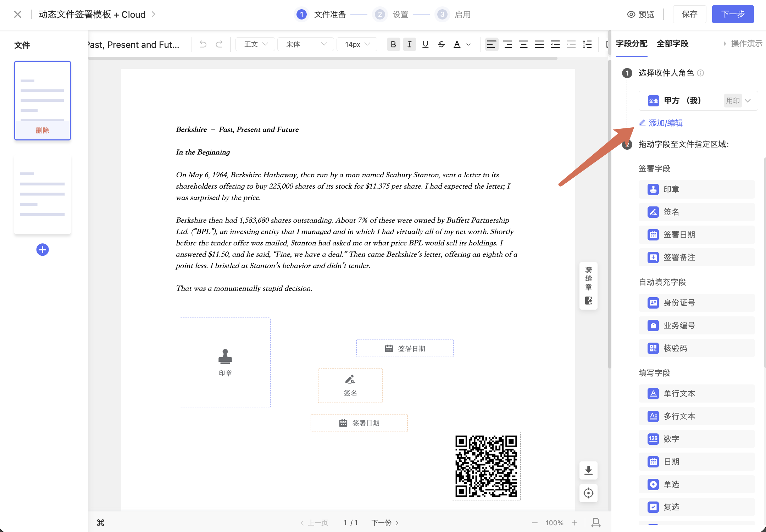The height and width of the screenshot is (532, 766).
Task: Toggle italic formatting
Action: click(409, 44)
